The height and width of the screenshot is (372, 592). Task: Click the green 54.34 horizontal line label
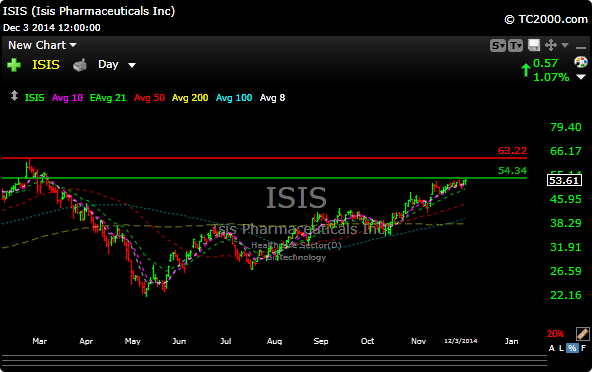point(512,171)
